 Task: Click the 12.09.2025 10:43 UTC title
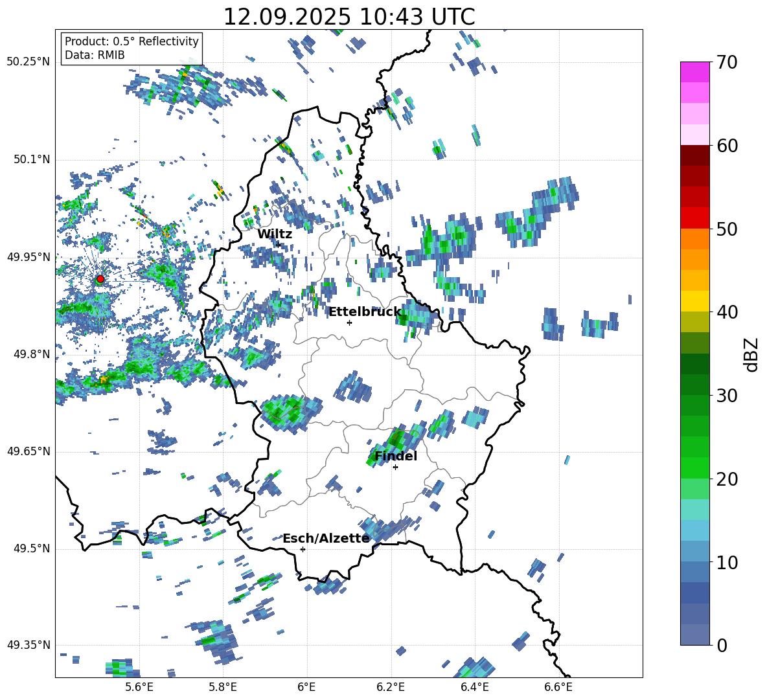pos(349,16)
